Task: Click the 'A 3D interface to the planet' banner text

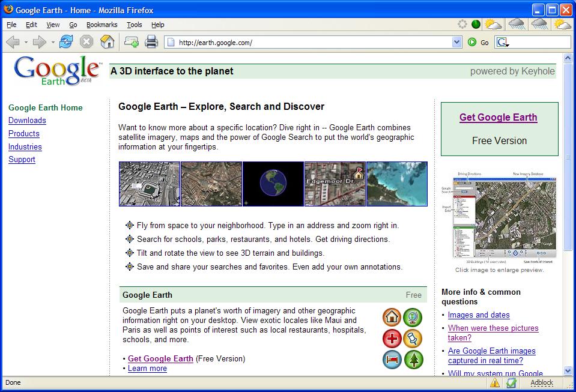Action: pyautogui.click(x=172, y=71)
